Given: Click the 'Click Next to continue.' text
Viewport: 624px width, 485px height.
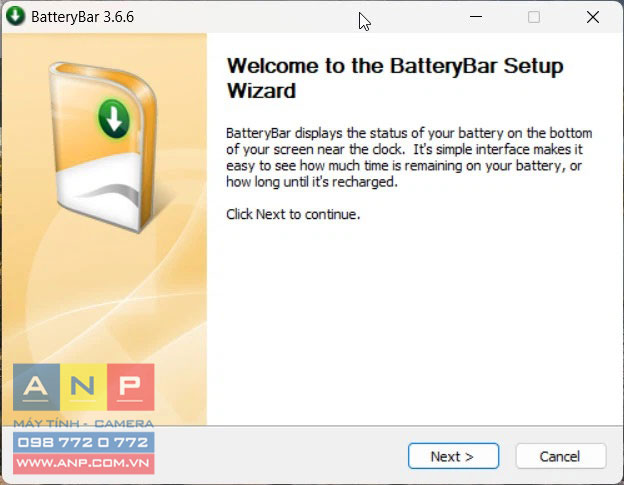Looking at the screenshot, I should pyautogui.click(x=293, y=214).
